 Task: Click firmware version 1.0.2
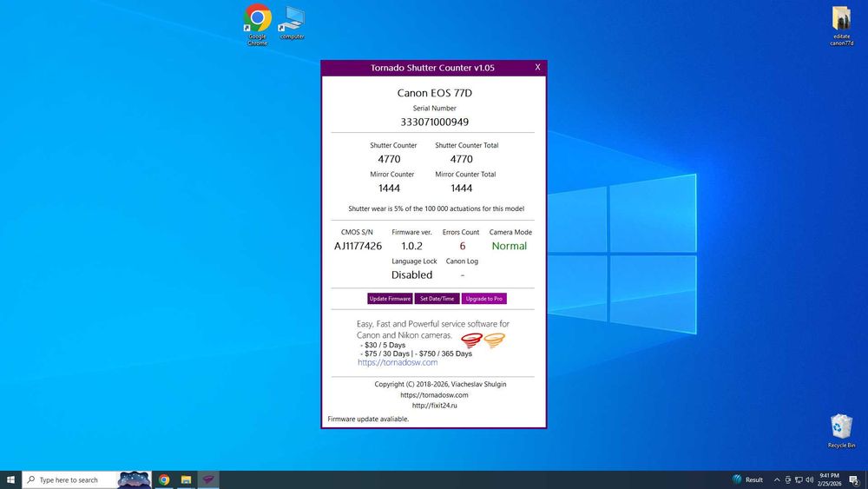(411, 246)
